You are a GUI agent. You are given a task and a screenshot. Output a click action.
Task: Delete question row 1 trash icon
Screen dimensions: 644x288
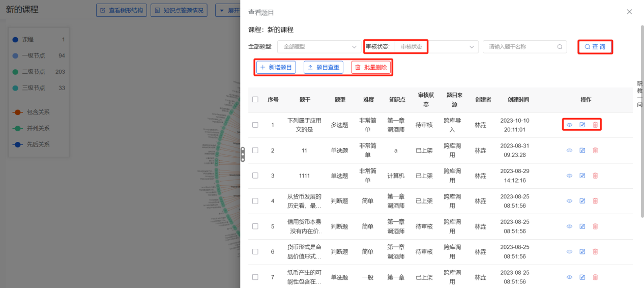[595, 125]
